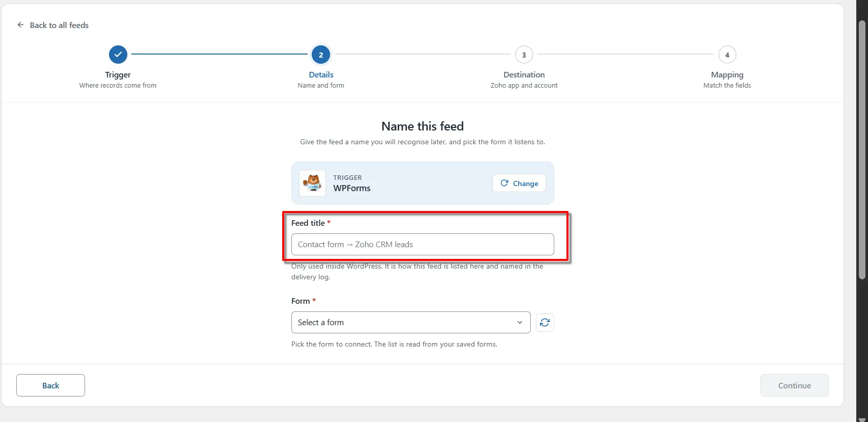The image size is (868, 422).
Task: Click the Give the feed a name description
Action: [422, 142]
